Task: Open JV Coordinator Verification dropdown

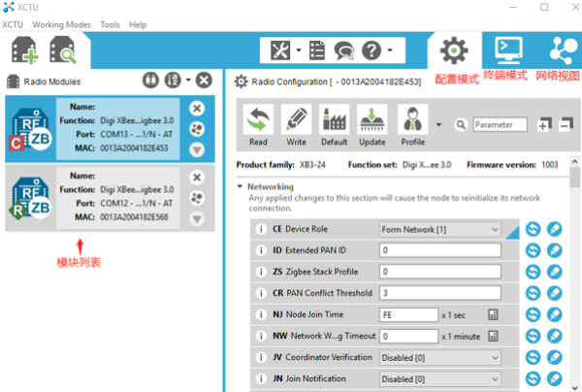Action: click(439, 358)
